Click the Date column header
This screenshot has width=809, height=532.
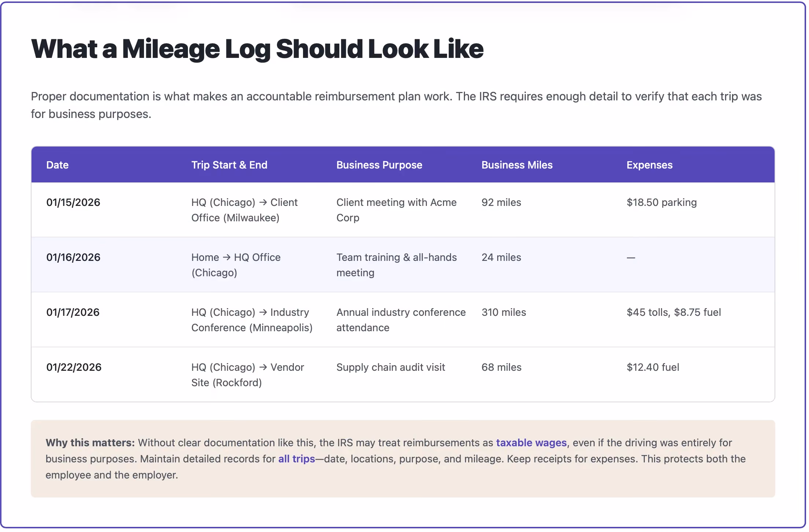58,165
